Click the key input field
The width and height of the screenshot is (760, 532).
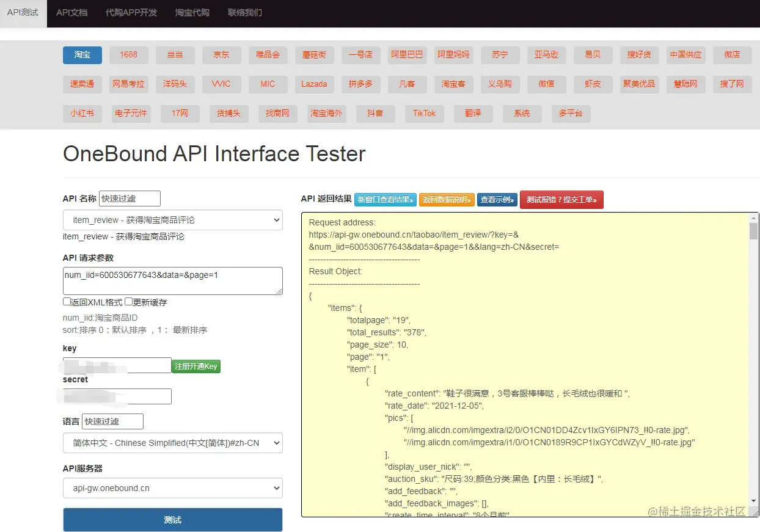pos(117,365)
